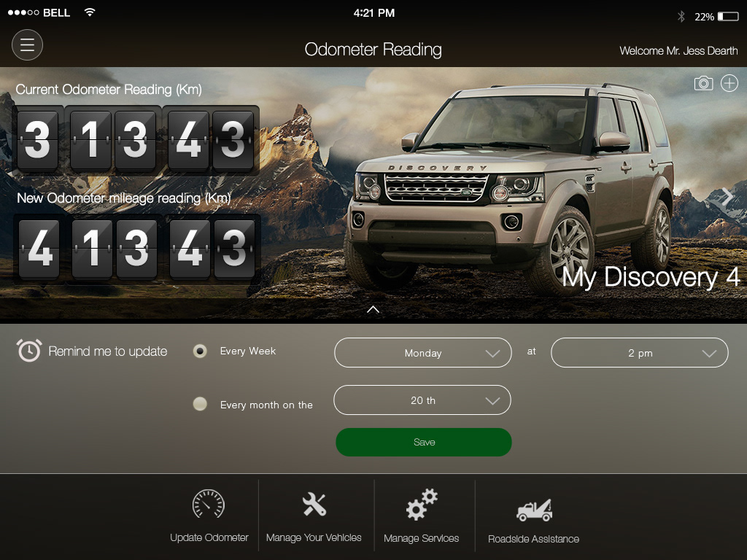
Task: Change second digit 1 of new odometer reading
Action: pyautogui.click(x=92, y=249)
